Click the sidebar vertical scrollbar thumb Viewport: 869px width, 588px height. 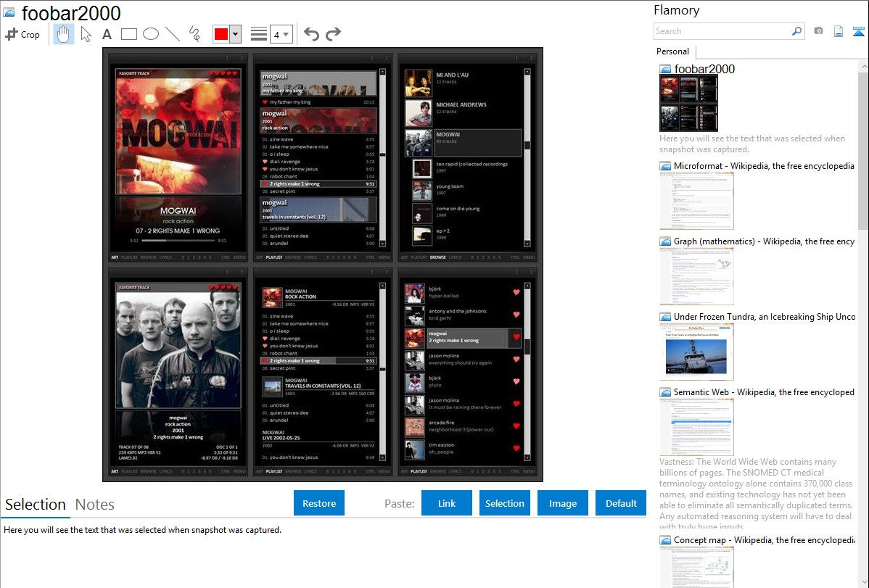863,149
